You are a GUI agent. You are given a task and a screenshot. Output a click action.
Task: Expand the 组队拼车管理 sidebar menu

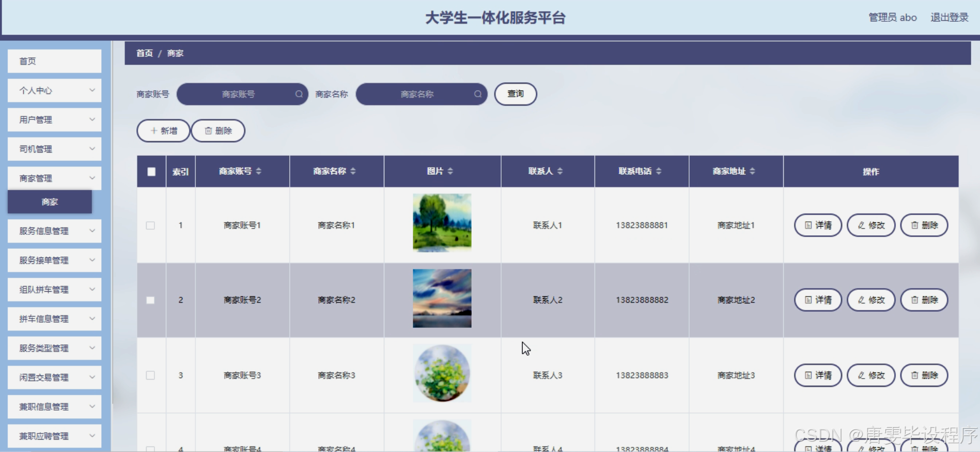pyautogui.click(x=54, y=290)
